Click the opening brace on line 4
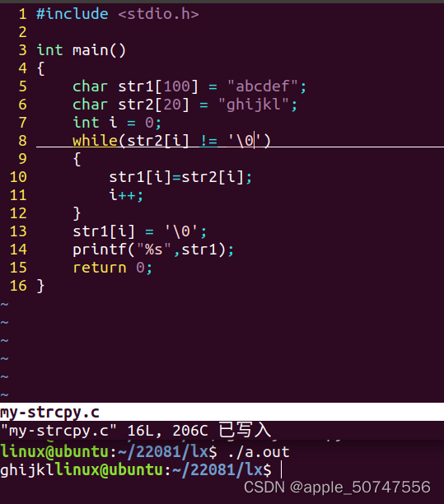The height and width of the screenshot is (504, 444). coord(40,68)
